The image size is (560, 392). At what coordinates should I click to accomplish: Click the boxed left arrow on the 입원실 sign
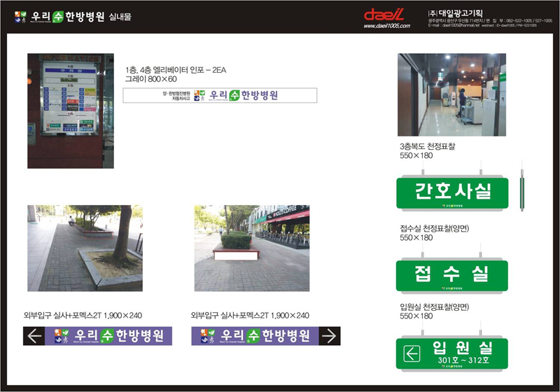pyautogui.click(x=412, y=354)
